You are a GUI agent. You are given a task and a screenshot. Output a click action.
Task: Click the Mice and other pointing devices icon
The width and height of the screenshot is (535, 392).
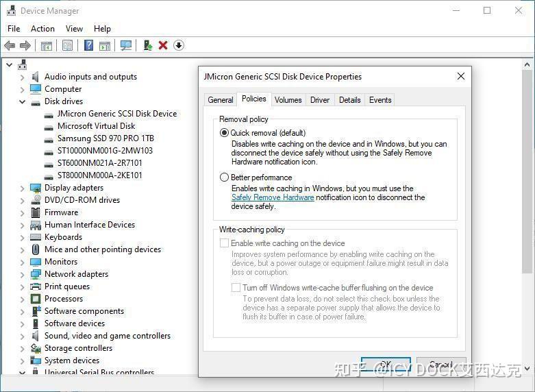click(x=36, y=249)
